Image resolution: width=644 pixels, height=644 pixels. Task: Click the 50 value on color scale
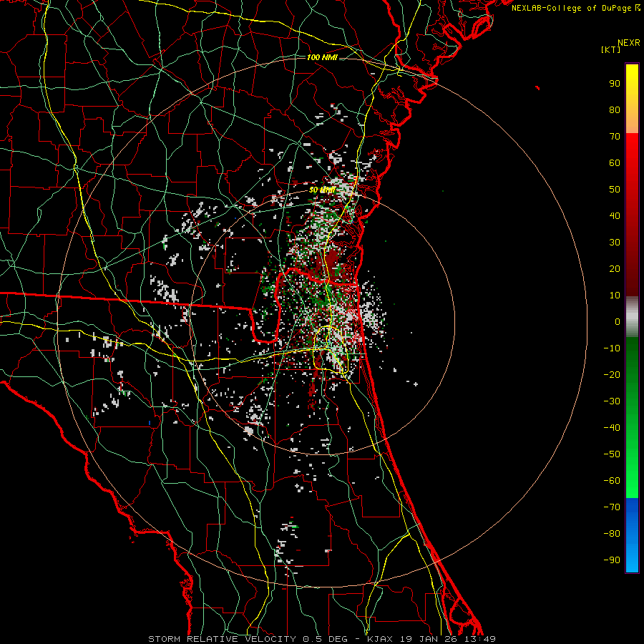(x=615, y=190)
